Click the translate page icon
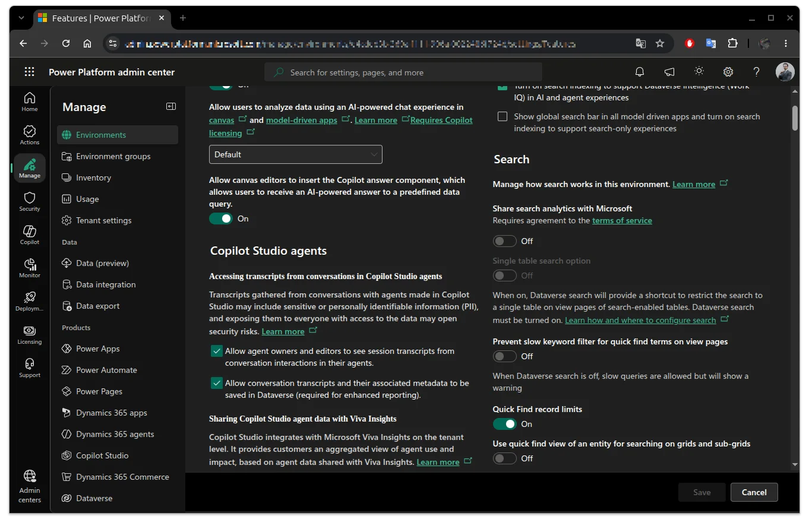Image resolution: width=809 pixels, height=532 pixels. [x=640, y=43]
